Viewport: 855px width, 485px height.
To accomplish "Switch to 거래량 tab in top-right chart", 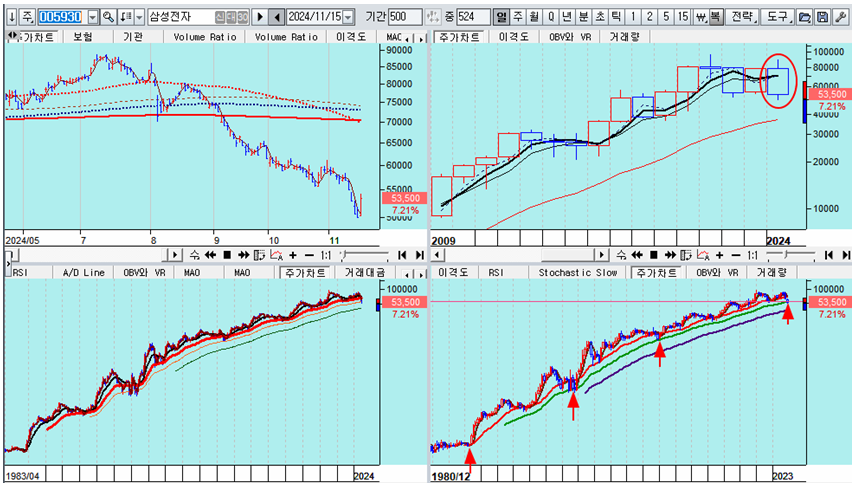I will (x=624, y=37).
